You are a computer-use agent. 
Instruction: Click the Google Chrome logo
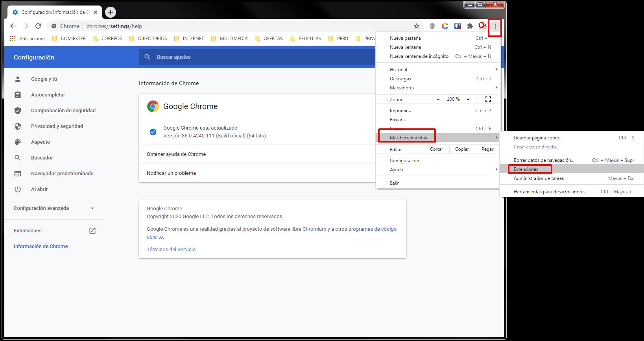pyautogui.click(x=153, y=106)
